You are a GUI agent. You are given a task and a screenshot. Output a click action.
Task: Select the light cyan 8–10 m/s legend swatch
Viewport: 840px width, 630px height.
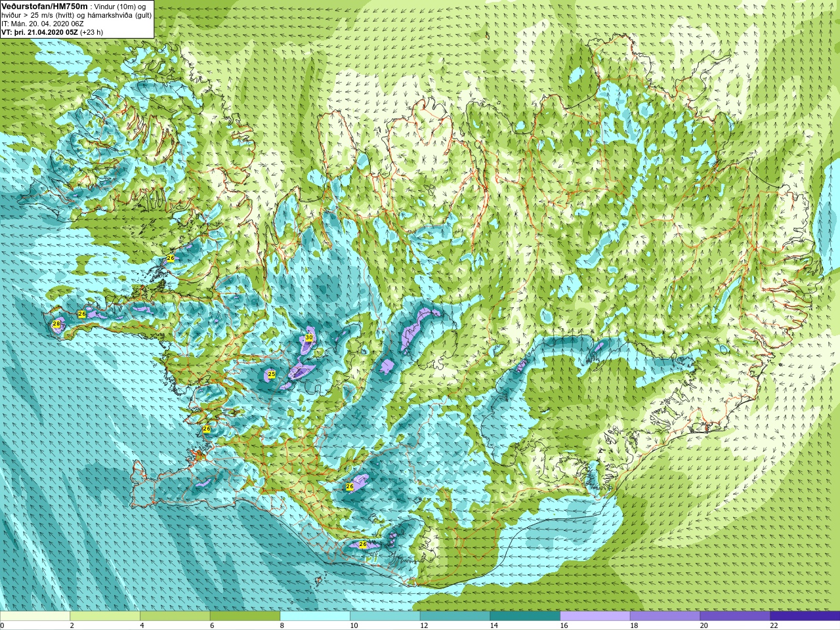[315, 616]
